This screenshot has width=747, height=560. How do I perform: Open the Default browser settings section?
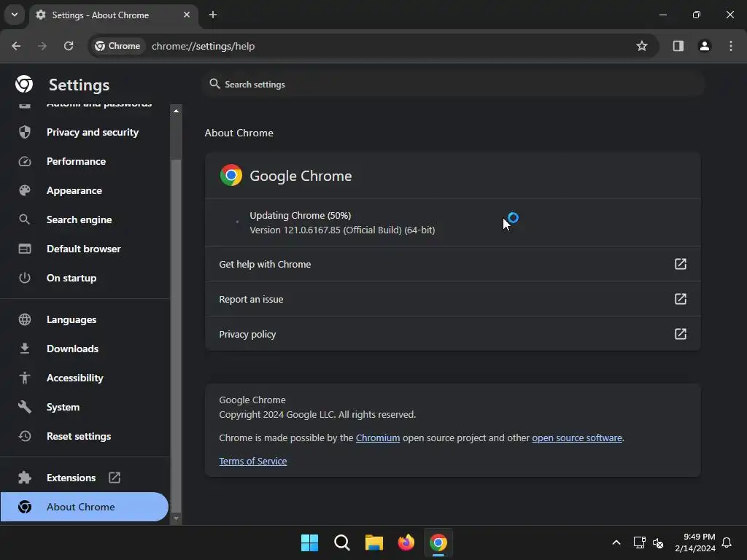coord(85,249)
